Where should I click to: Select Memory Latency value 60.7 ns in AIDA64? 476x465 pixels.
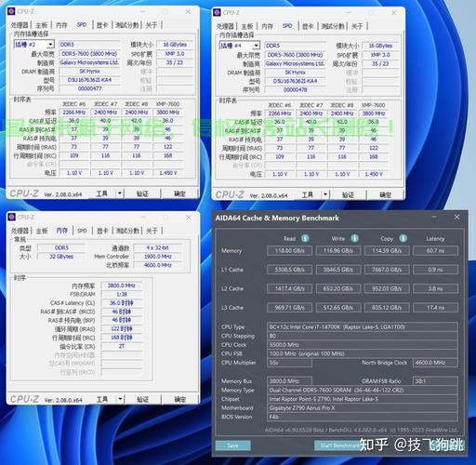pyautogui.click(x=435, y=250)
